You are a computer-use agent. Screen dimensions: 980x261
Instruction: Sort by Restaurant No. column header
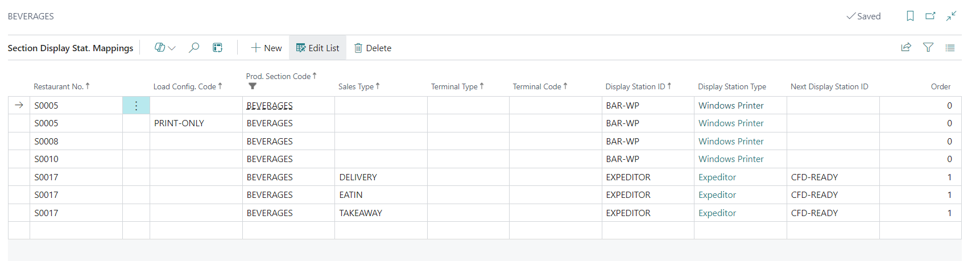pos(59,86)
